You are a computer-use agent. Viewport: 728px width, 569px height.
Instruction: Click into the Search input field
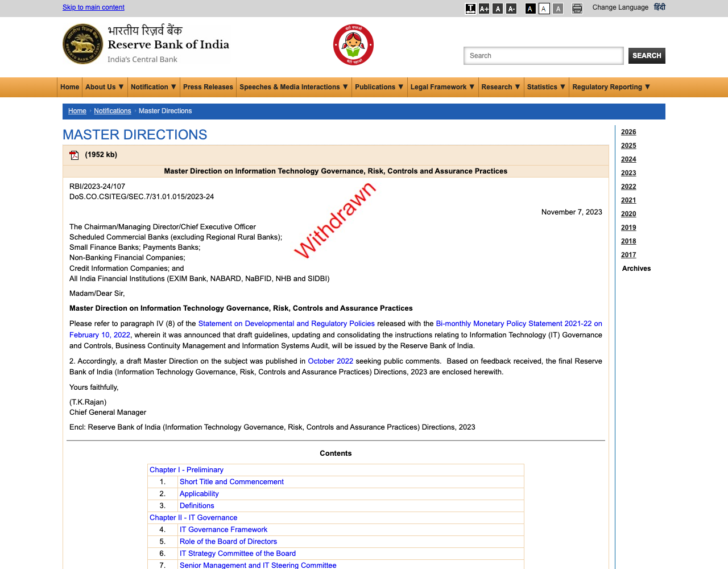[x=544, y=56]
